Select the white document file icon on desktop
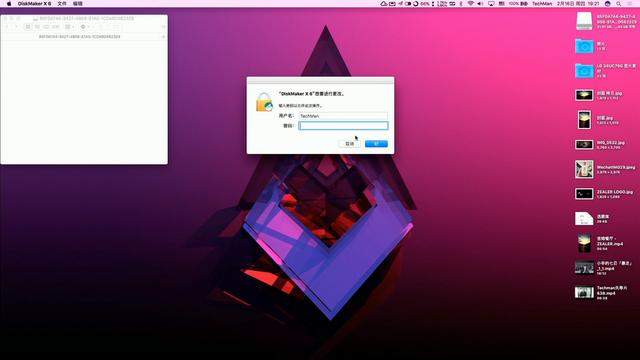The image size is (640, 360). pos(584,218)
